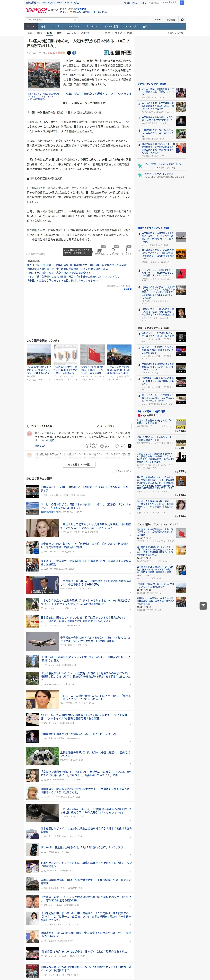The width and height of the screenshot is (210, 980).
Task: Open the ヘルプ link
Action: (143, 3)
